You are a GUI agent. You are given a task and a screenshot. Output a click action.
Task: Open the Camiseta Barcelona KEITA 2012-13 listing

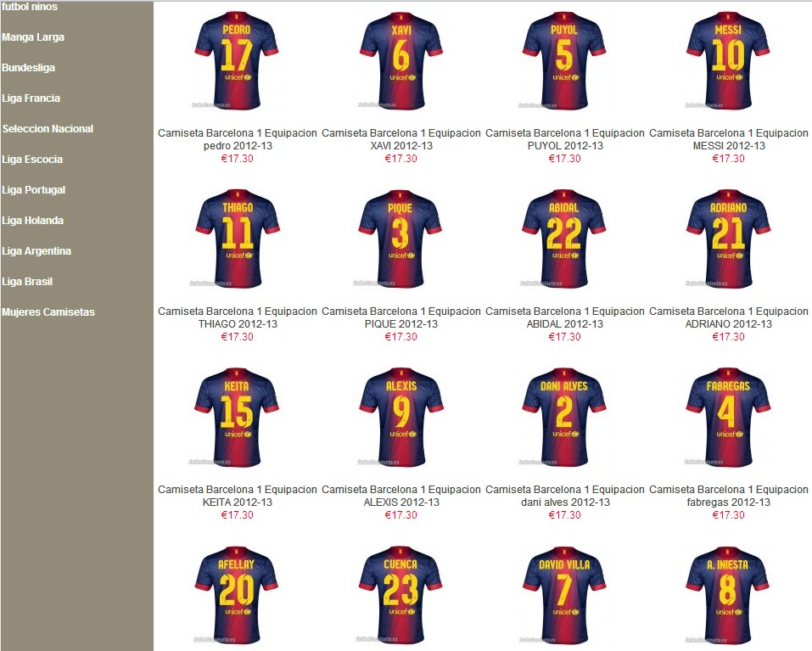236,494
